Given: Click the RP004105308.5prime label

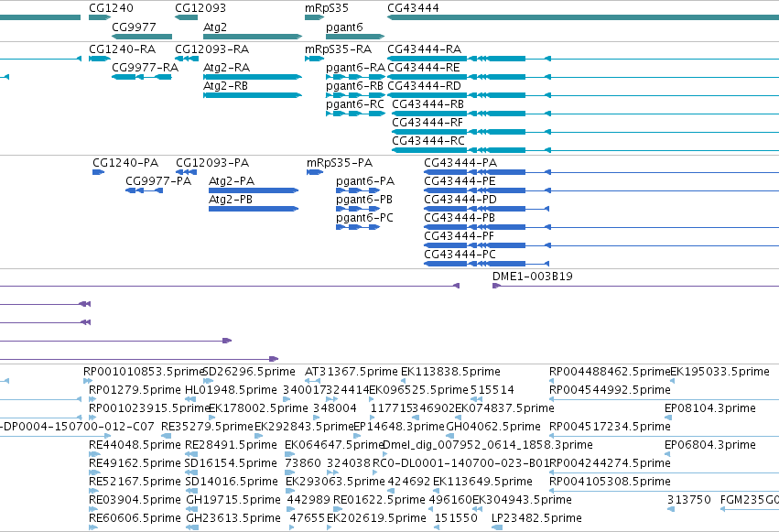Looking at the screenshot, I should [x=610, y=482].
